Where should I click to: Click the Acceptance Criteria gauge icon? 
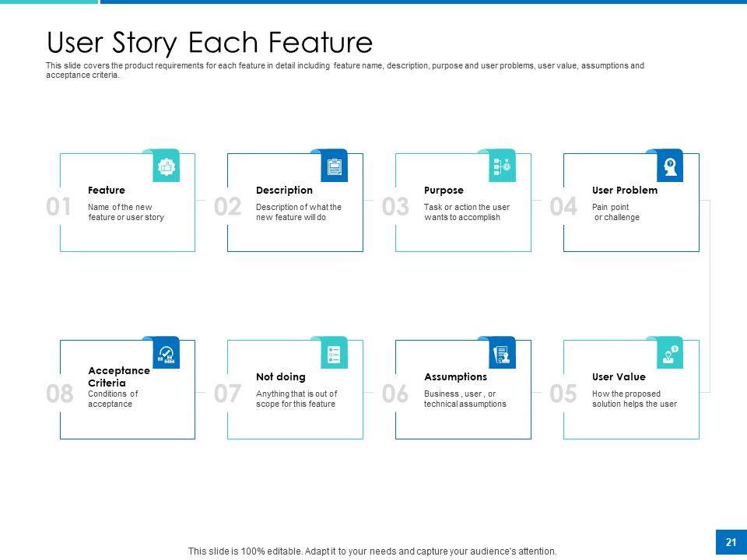pyautogui.click(x=166, y=355)
